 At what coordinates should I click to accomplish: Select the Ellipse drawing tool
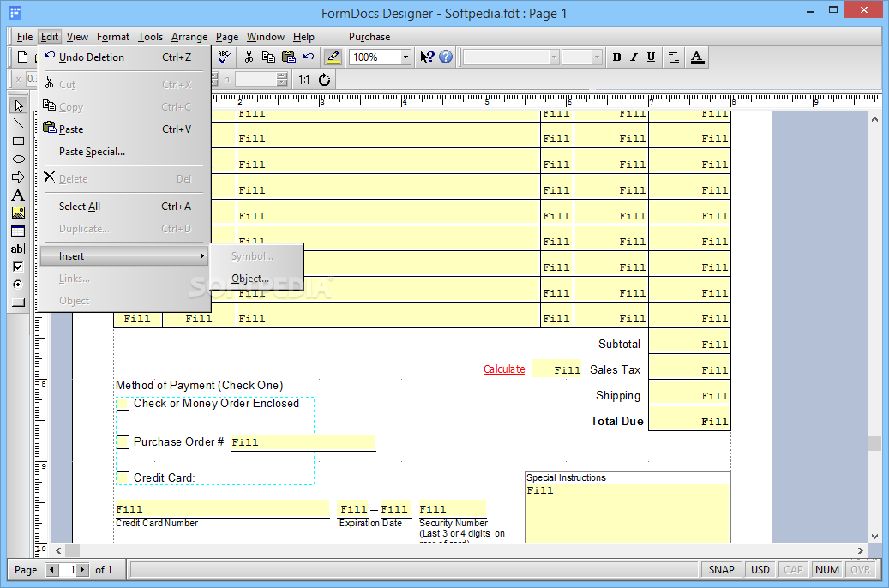[x=18, y=159]
